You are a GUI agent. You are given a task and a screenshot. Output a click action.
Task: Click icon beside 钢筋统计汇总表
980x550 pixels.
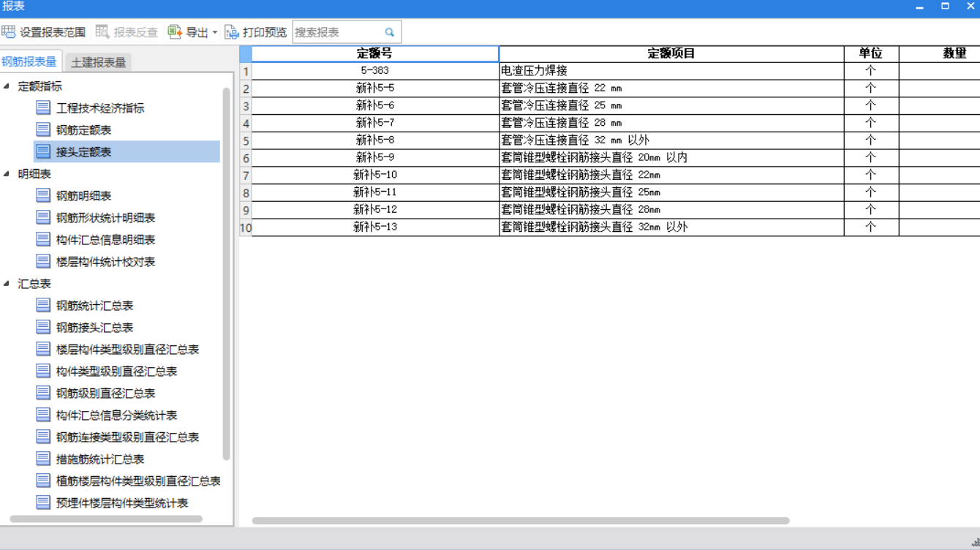43,305
